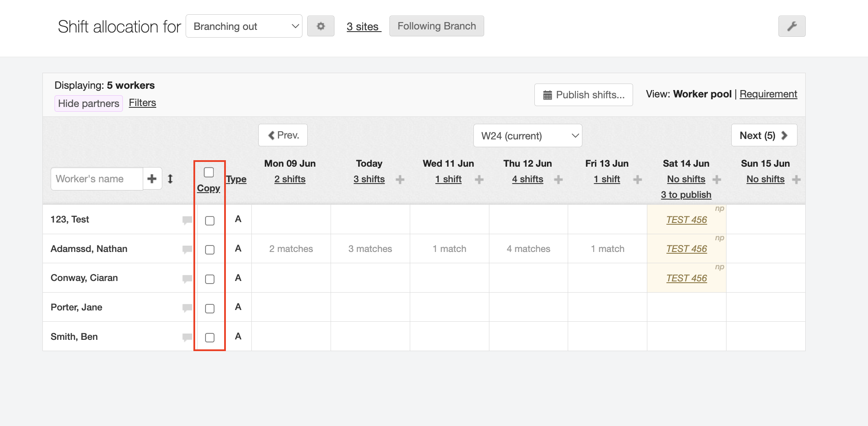Go to Next (5) week
The image size is (868, 426).
point(764,136)
